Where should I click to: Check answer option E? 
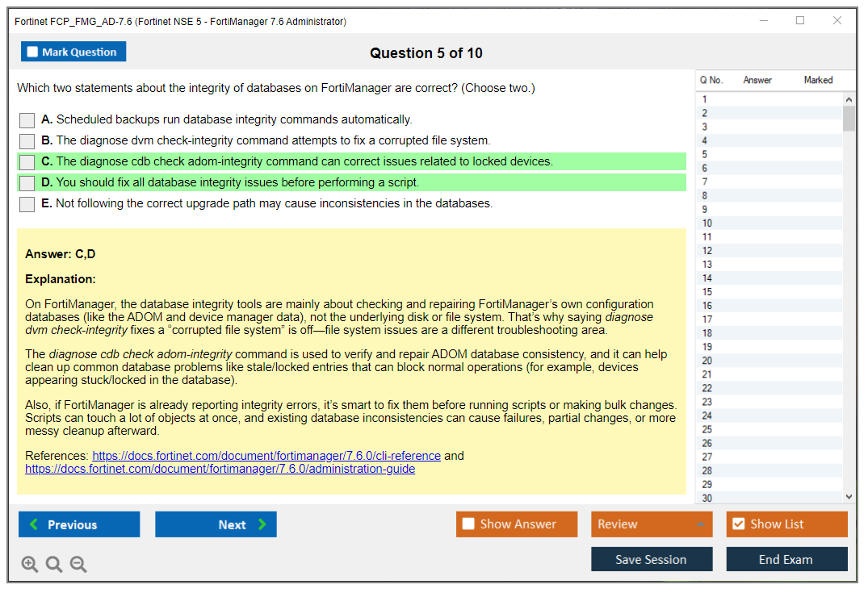click(27, 203)
